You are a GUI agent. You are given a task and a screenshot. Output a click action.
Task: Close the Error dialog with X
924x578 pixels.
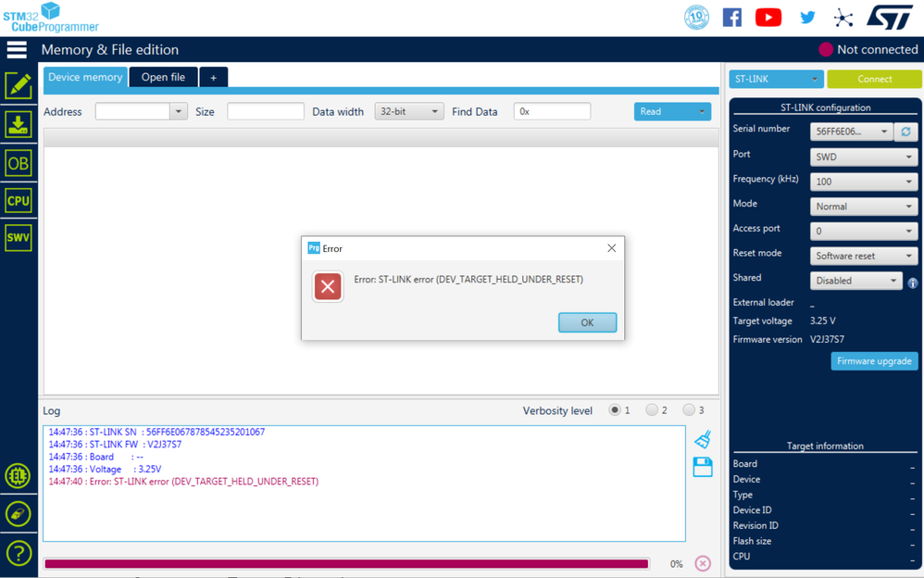(612, 248)
